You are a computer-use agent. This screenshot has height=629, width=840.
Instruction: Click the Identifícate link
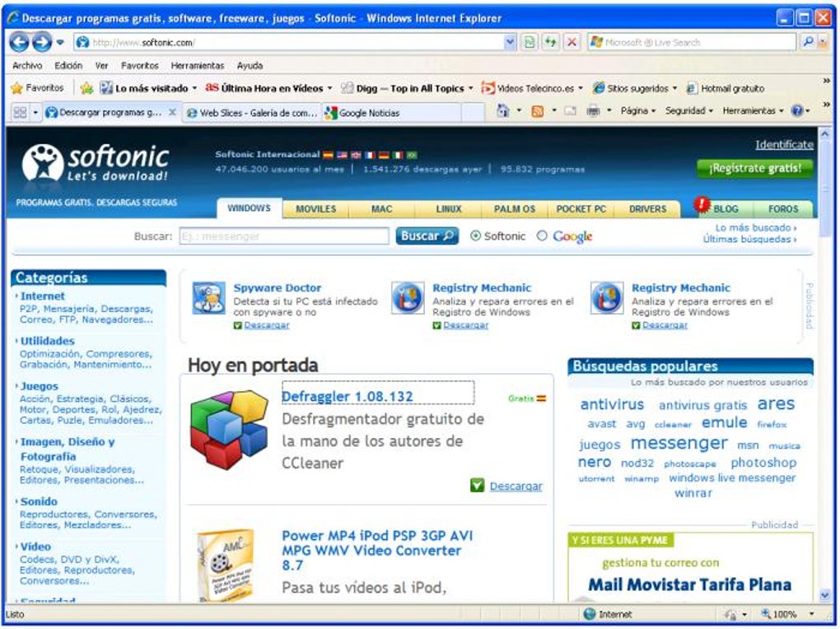point(784,145)
